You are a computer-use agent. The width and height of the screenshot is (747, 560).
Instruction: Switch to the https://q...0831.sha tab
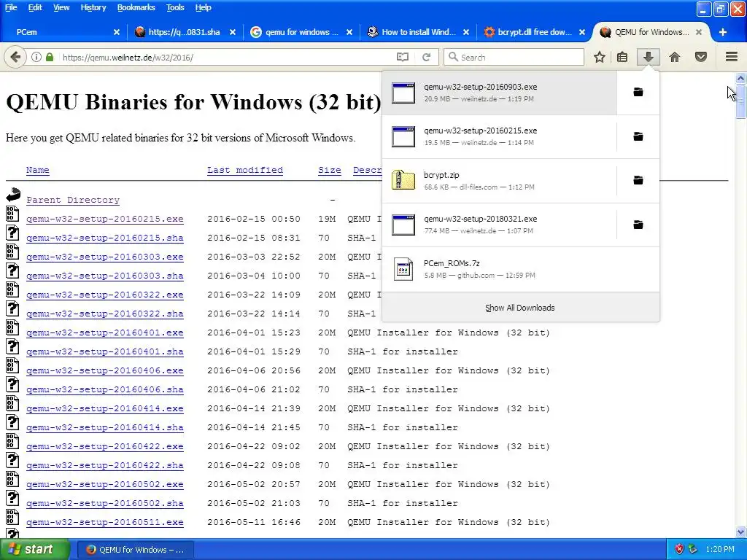(185, 32)
